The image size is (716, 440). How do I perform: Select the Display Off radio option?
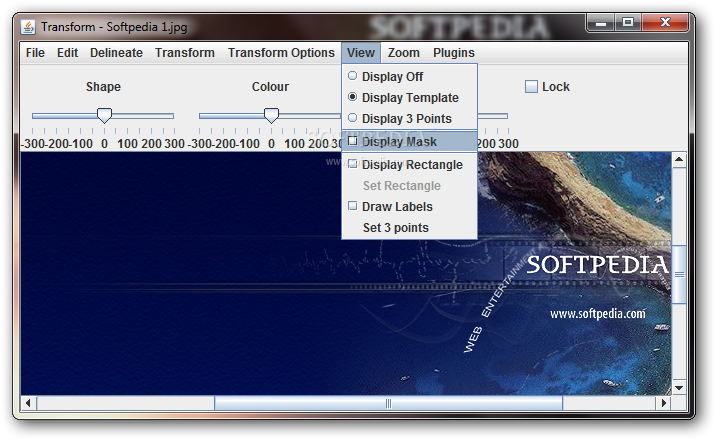coord(410,77)
